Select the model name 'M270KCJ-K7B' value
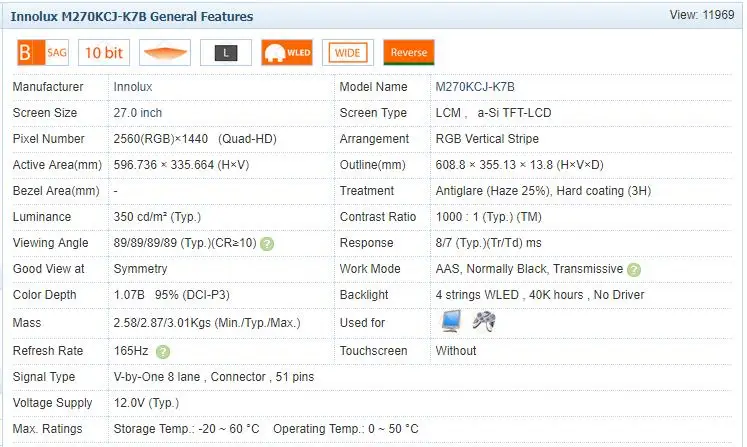This screenshot has width=747, height=447. (475, 87)
